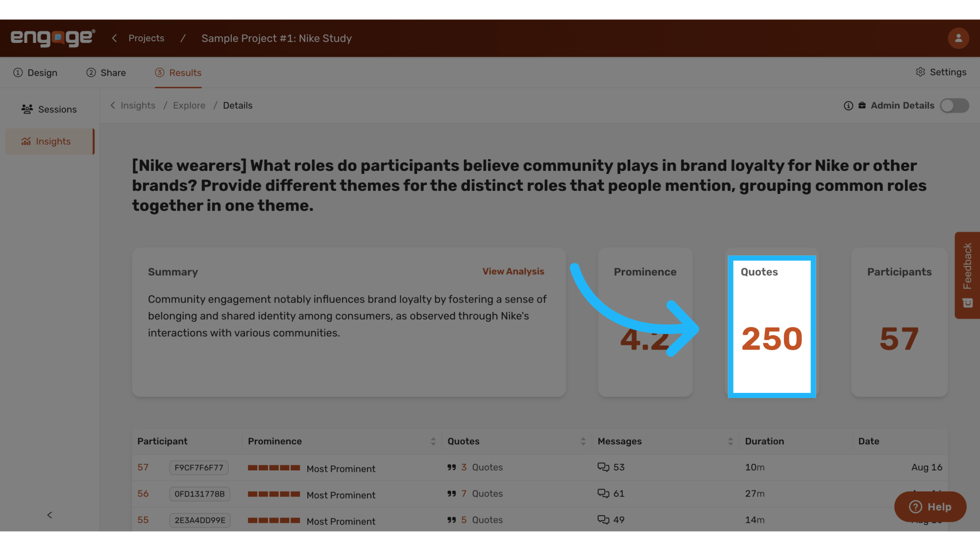
Task: Open the 3 Quotes link
Action: pyautogui.click(x=482, y=467)
